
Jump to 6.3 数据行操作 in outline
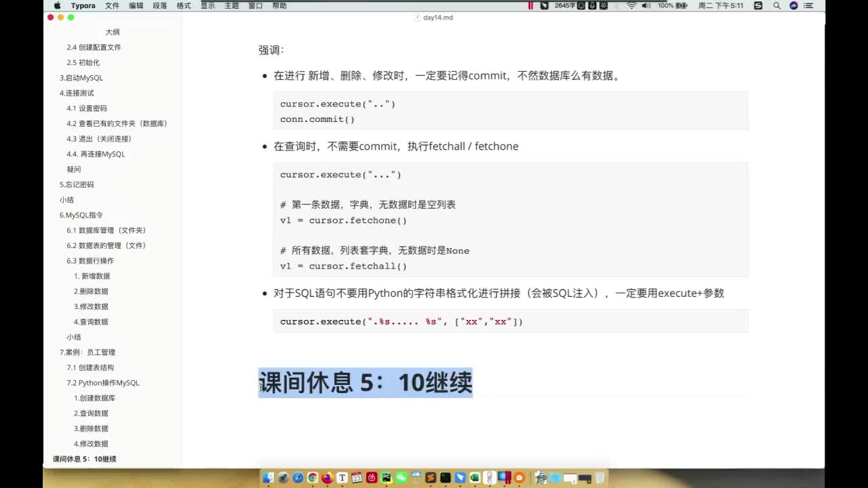click(90, 261)
